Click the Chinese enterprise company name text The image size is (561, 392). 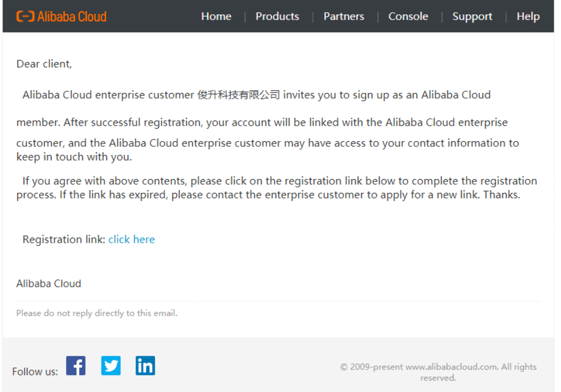[x=239, y=95]
